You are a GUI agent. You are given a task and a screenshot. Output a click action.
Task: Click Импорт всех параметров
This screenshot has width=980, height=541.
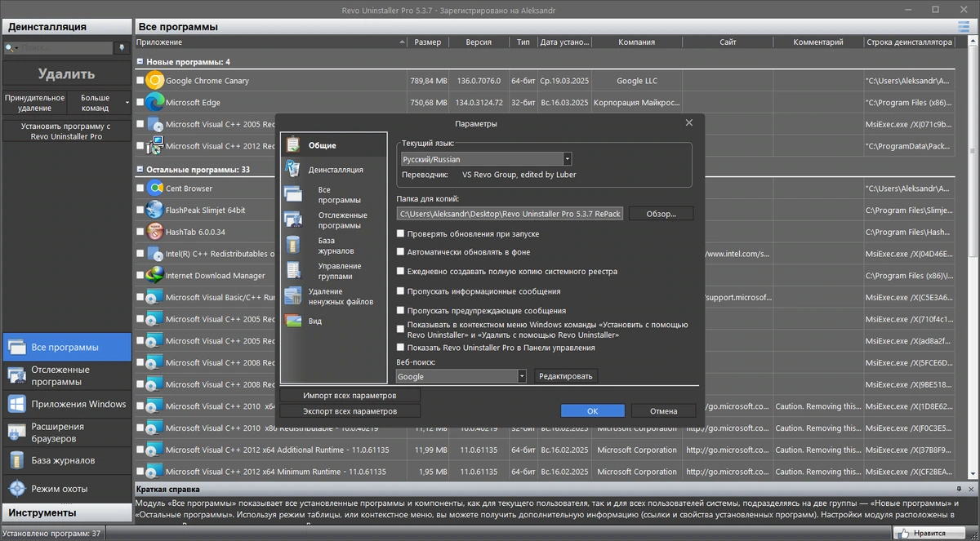tap(350, 395)
